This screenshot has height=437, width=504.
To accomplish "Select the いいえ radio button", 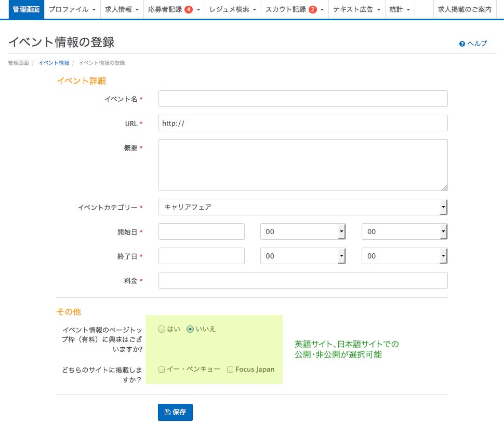I will [x=190, y=329].
